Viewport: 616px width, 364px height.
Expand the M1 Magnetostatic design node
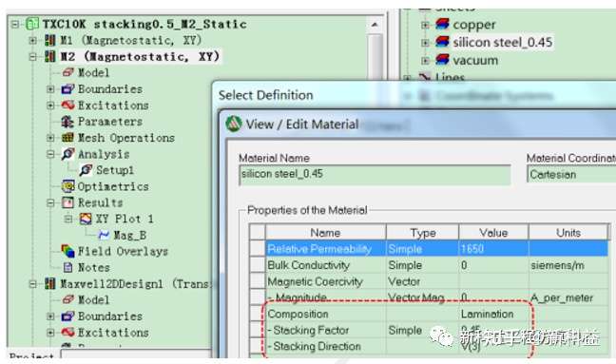[x=33, y=40]
